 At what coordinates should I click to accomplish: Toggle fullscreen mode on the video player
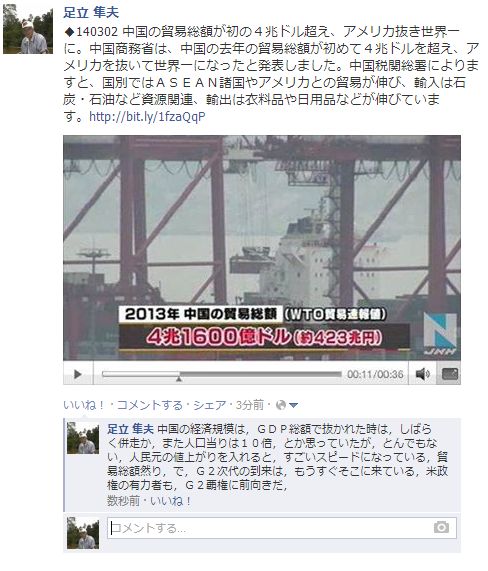click(x=450, y=374)
